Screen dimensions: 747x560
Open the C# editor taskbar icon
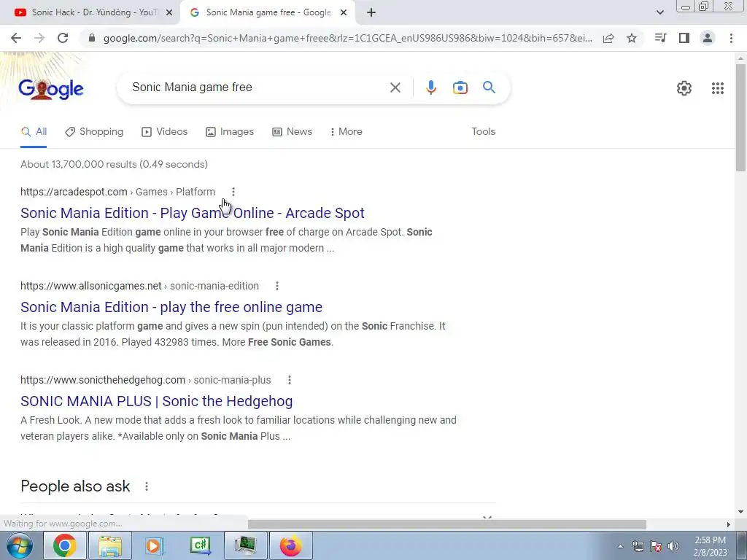click(x=200, y=545)
